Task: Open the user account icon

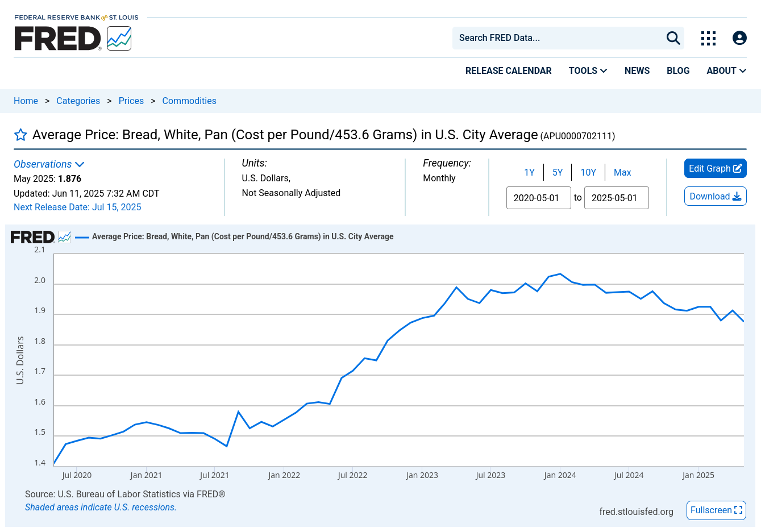Action: [x=739, y=38]
